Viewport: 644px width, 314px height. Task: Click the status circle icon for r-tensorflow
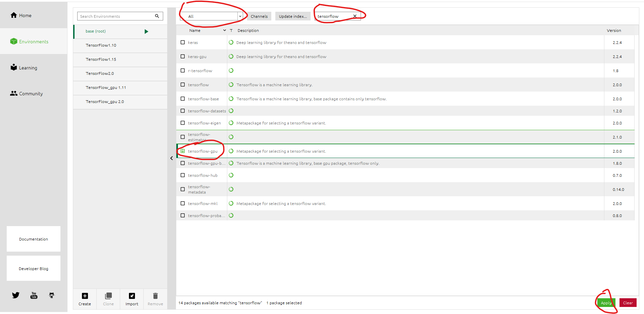(231, 70)
